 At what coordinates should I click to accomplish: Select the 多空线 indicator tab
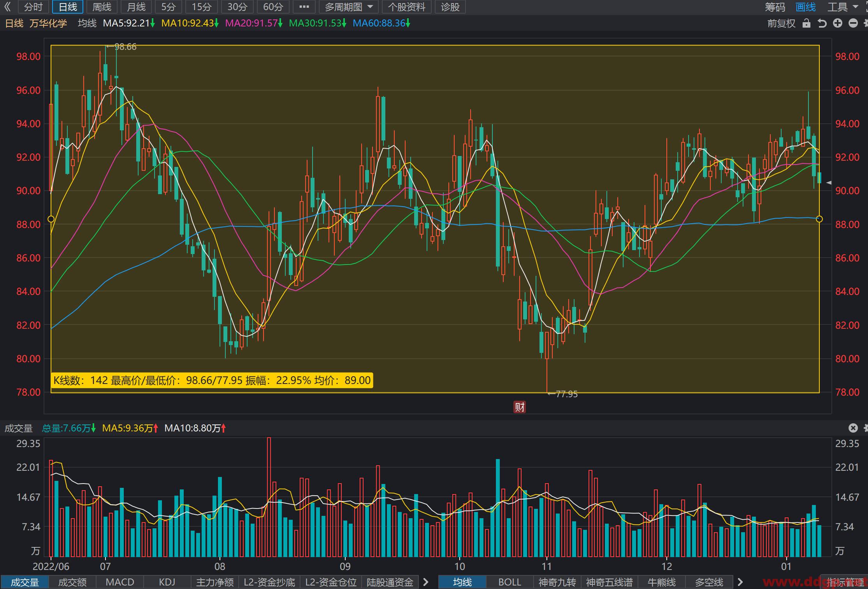click(x=709, y=582)
